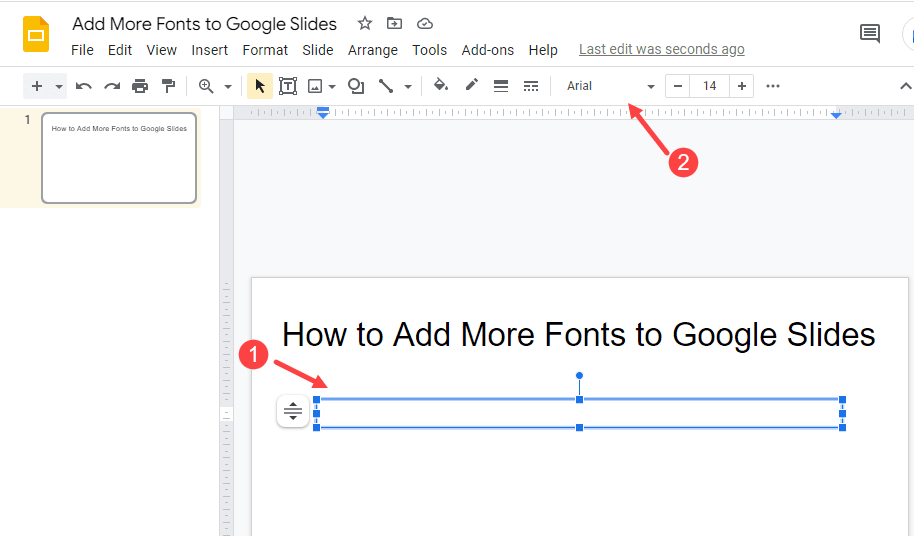Click the right indent marker on the ruler

[x=836, y=115]
